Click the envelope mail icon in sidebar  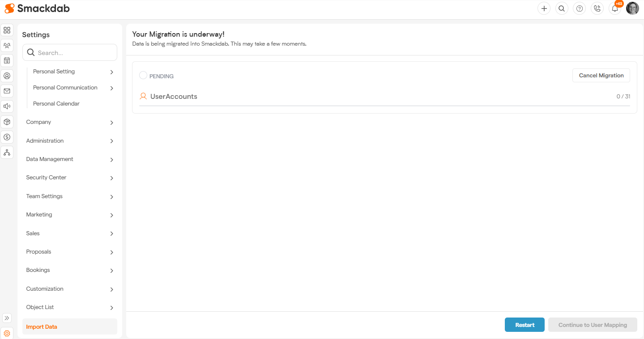point(7,91)
